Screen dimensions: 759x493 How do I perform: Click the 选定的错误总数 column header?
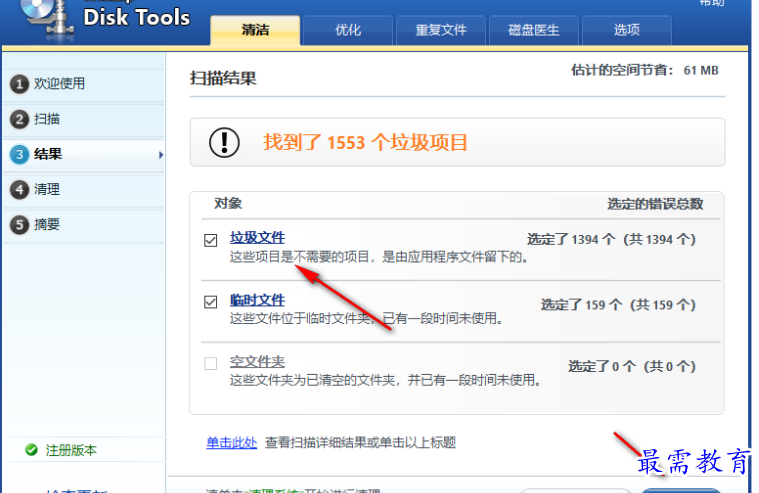click(x=655, y=204)
